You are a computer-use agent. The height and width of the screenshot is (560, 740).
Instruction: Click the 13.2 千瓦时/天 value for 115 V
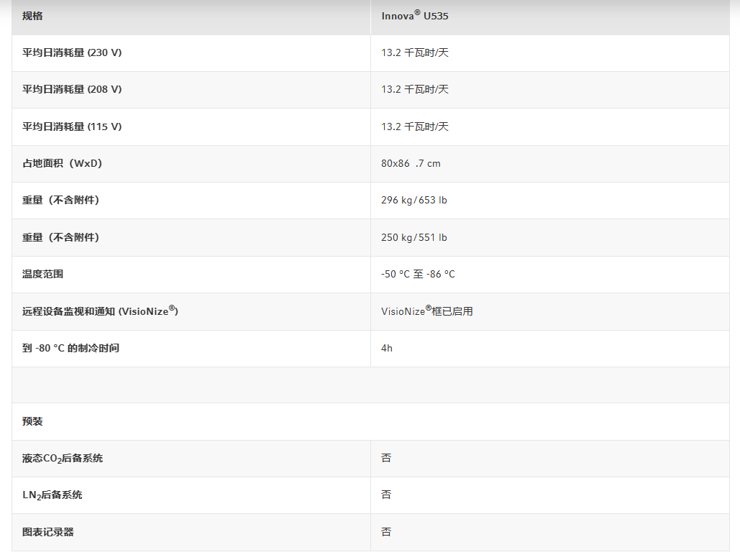pyautogui.click(x=415, y=127)
